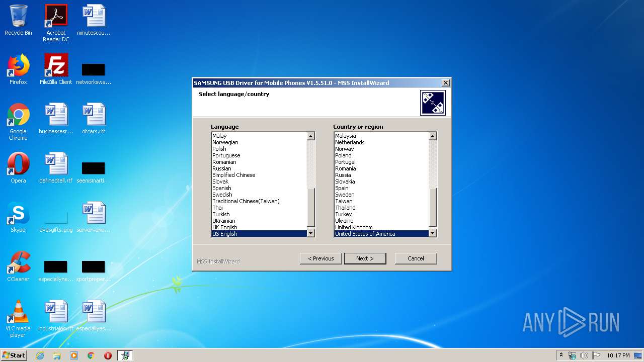
Task: Click the volume speaker tray icon
Action: click(584, 355)
